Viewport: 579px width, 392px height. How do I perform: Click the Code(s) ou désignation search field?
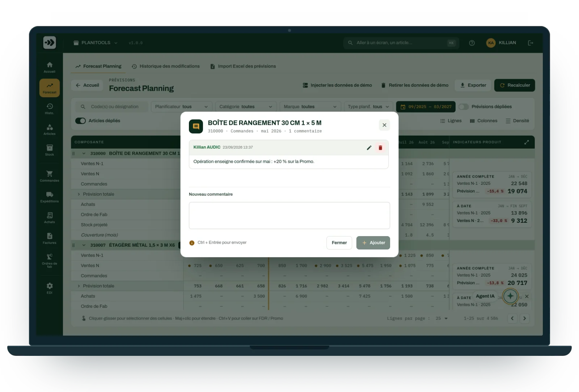click(x=112, y=107)
